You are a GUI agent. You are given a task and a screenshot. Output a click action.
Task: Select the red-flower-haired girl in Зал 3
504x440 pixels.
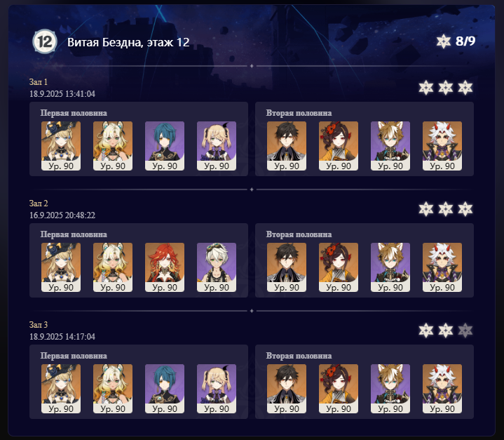click(339, 389)
